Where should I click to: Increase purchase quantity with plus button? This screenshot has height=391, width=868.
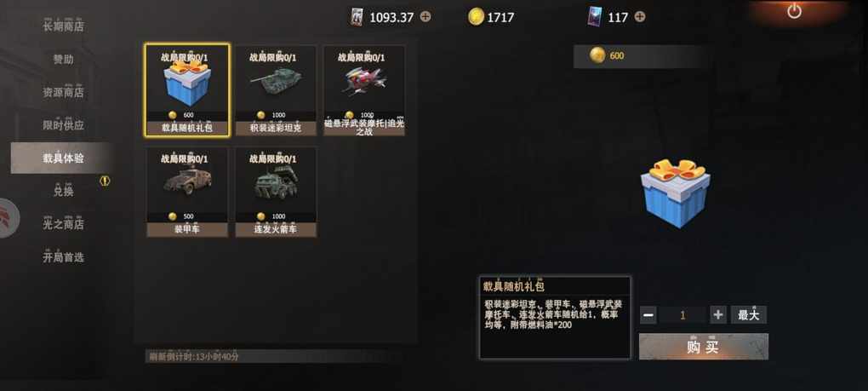click(x=718, y=315)
